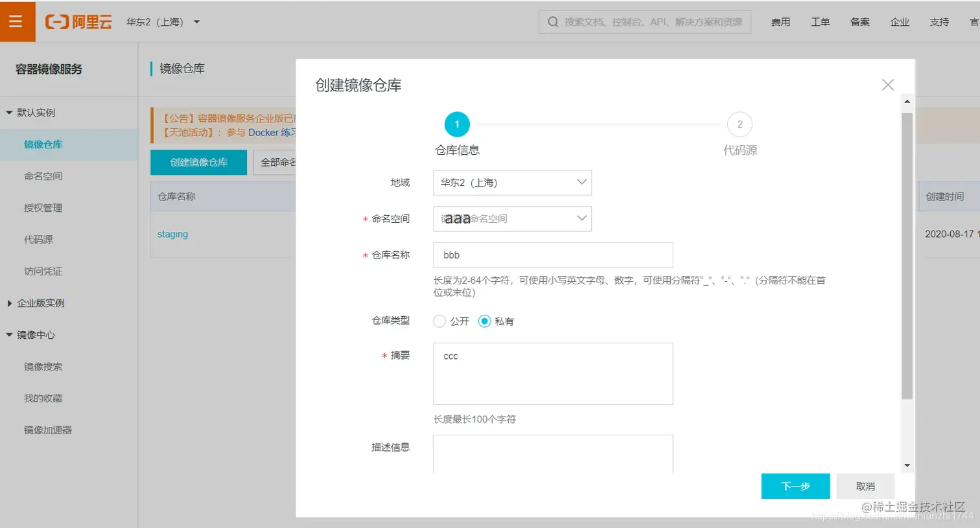Viewport: 980px width, 528px height.
Task: Click the 描述信息 text area
Action: (553, 453)
